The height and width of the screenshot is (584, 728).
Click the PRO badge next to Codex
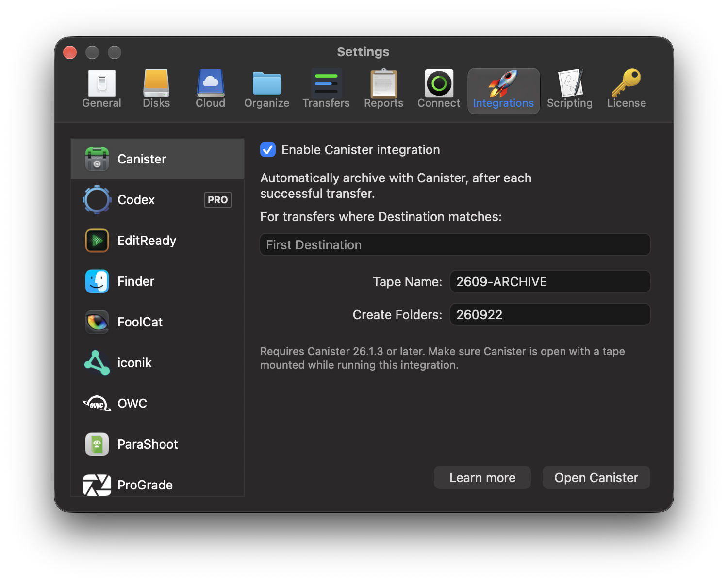click(218, 200)
